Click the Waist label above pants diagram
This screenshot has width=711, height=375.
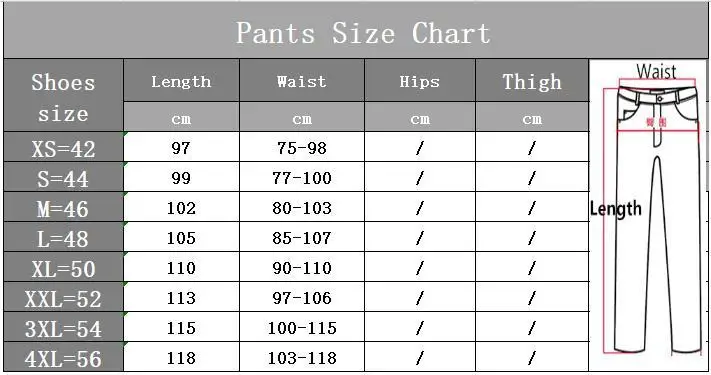[656, 71]
